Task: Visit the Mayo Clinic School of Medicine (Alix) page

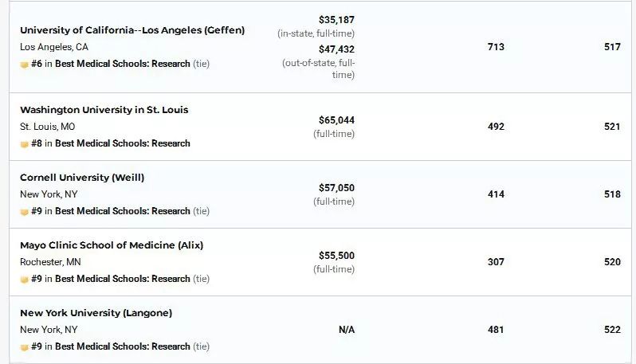Action: (x=112, y=245)
